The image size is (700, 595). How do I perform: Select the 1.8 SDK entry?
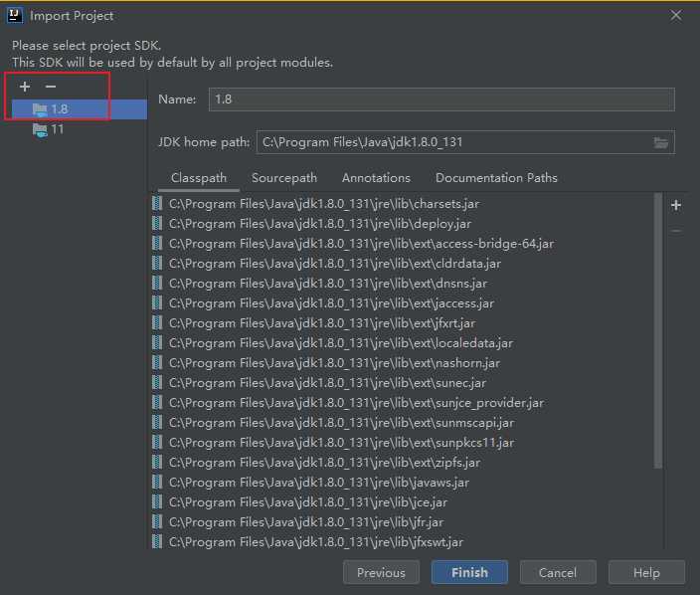[x=79, y=109]
